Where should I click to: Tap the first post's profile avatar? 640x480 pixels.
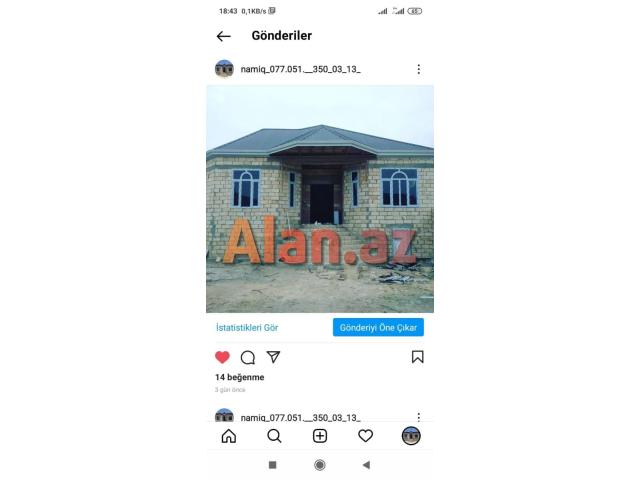click(x=224, y=69)
